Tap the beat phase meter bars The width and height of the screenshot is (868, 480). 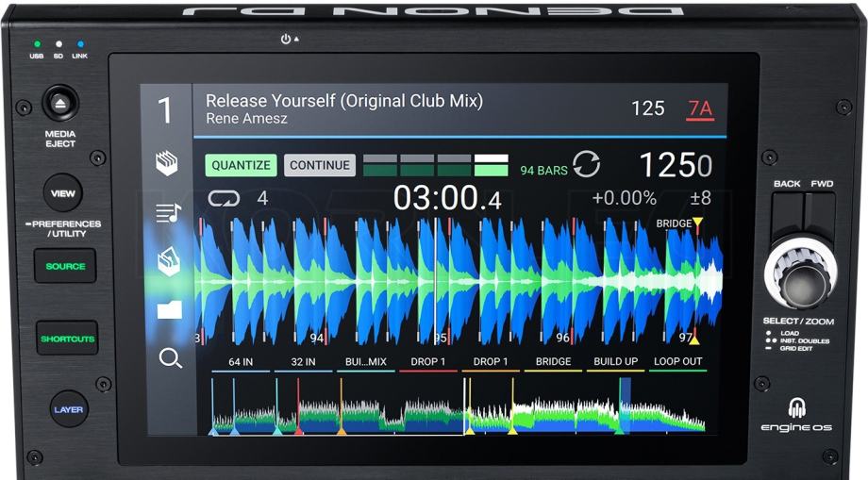(436, 165)
